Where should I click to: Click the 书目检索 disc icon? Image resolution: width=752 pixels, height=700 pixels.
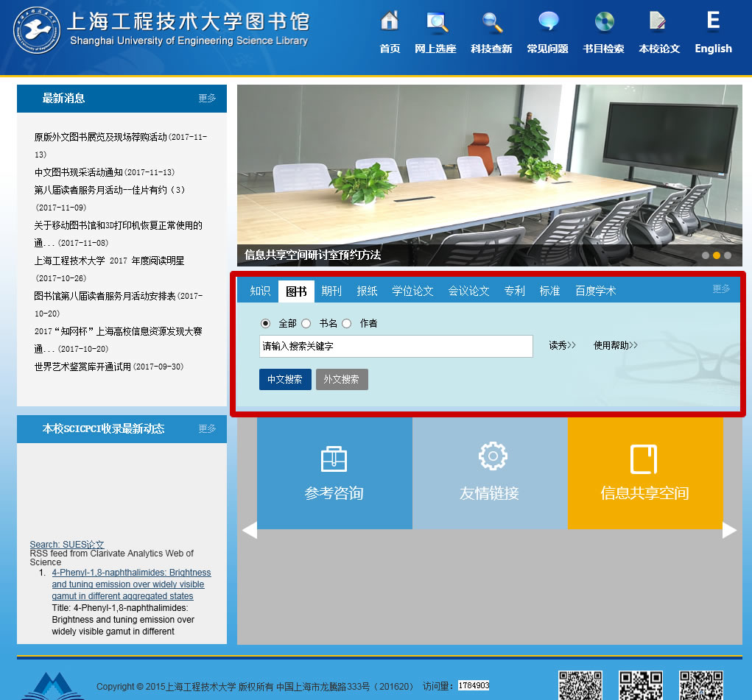pyautogui.click(x=603, y=22)
